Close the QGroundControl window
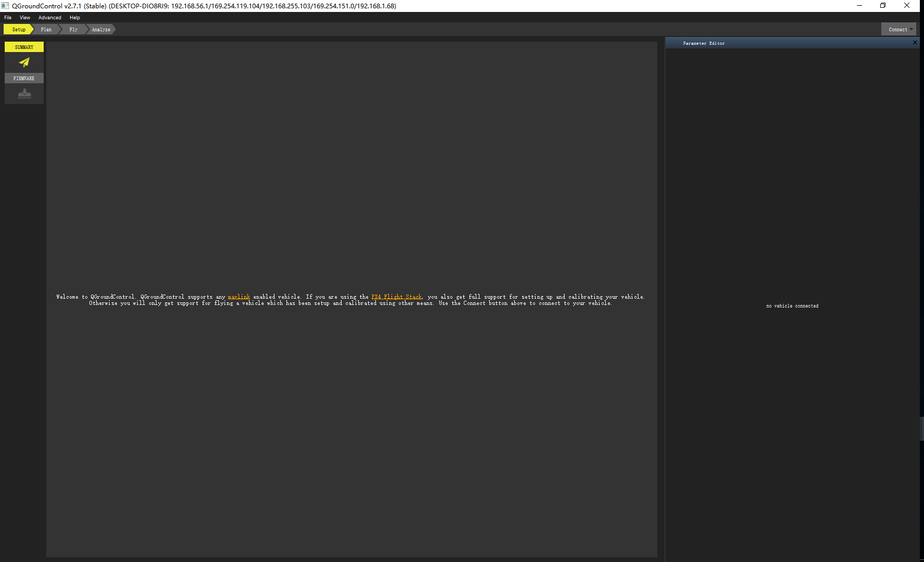Image resolution: width=924 pixels, height=562 pixels. click(907, 6)
